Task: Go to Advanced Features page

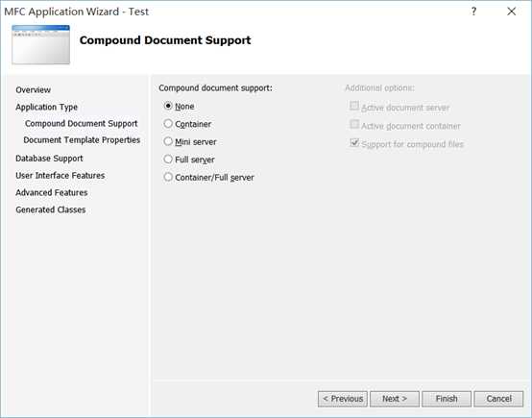Action: click(x=52, y=192)
